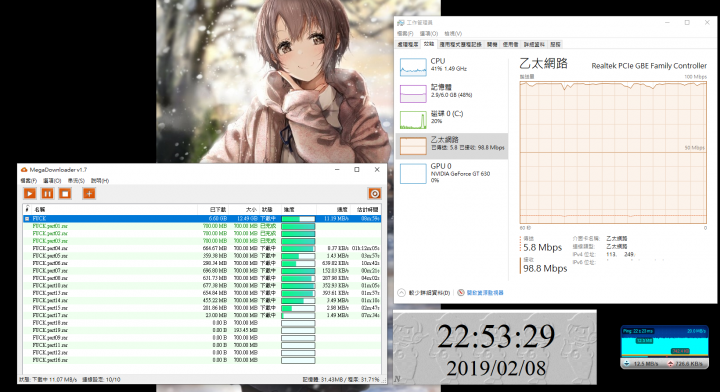Click the 12.5 MB/s download arrow on network widget
720x392 pixels.
coord(627,363)
